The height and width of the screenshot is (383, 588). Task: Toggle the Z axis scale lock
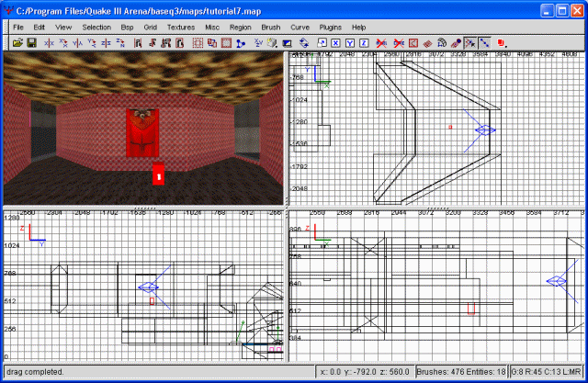pyautogui.click(x=364, y=43)
